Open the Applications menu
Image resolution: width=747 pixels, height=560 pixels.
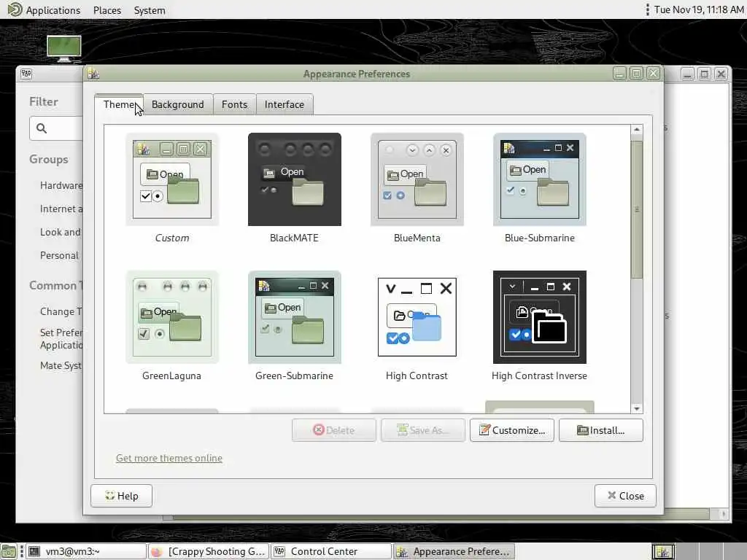(x=53, y=10)
